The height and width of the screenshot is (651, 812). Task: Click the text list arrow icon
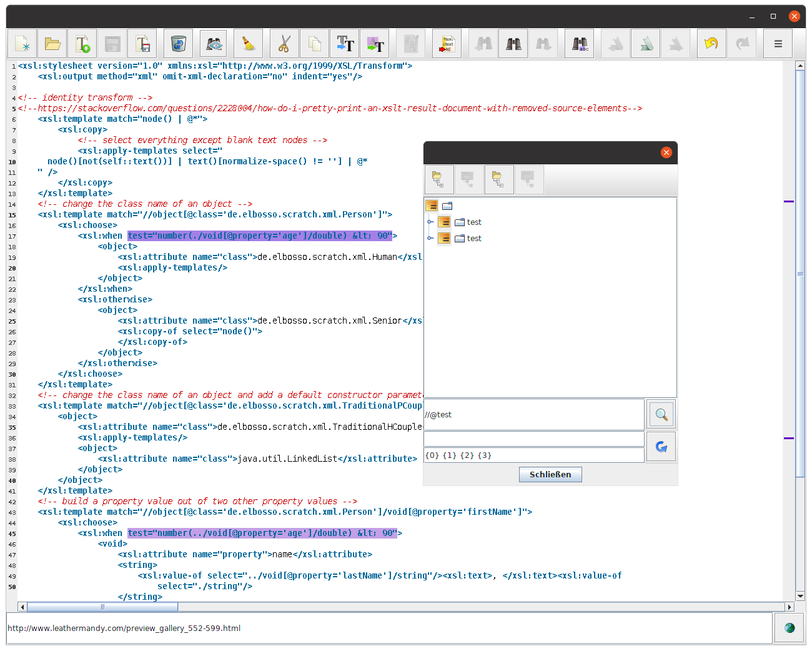pos(447,44)
